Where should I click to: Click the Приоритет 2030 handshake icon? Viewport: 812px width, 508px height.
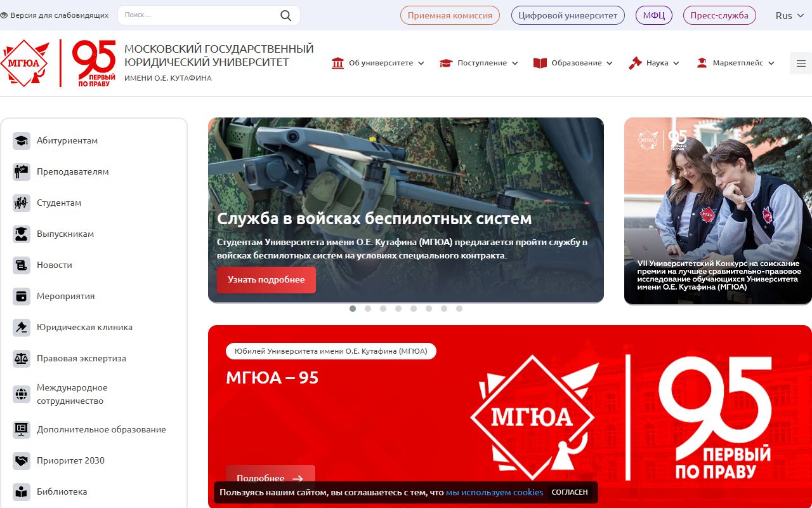22,461
